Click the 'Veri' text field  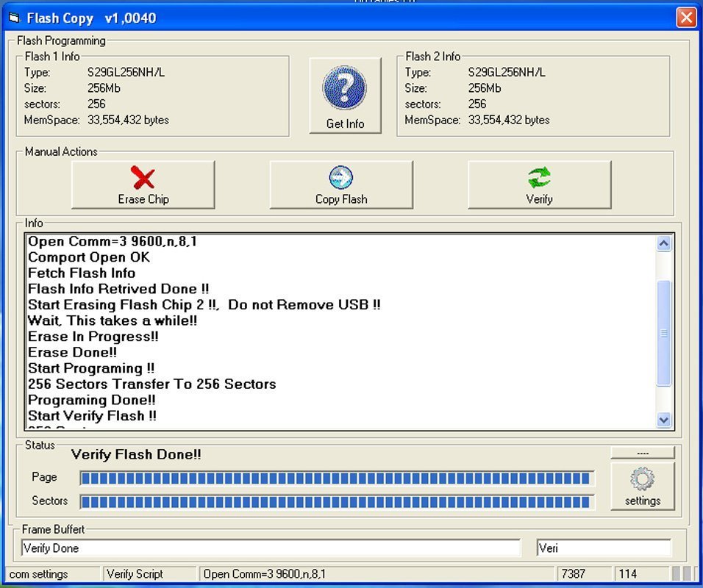click(603, 548)
